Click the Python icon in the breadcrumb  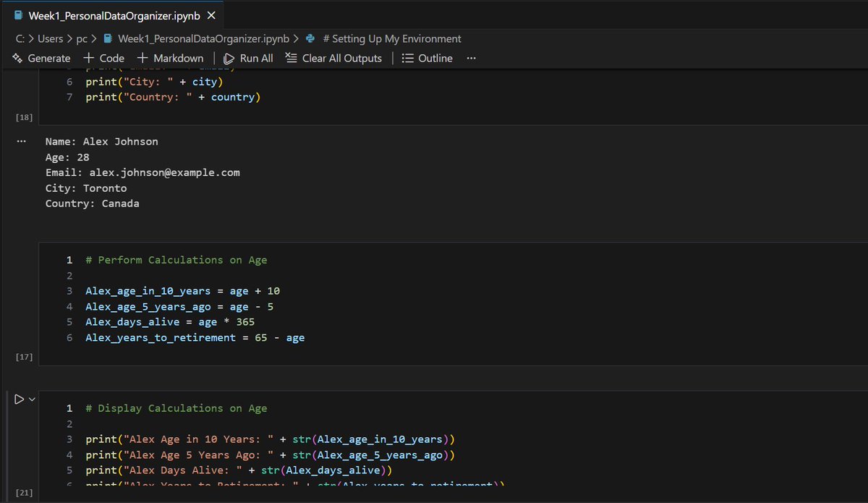pos(310,38)
